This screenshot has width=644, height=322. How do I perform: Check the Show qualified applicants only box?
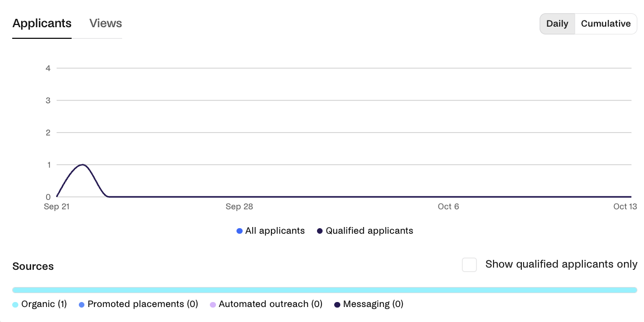click(470, 264)
